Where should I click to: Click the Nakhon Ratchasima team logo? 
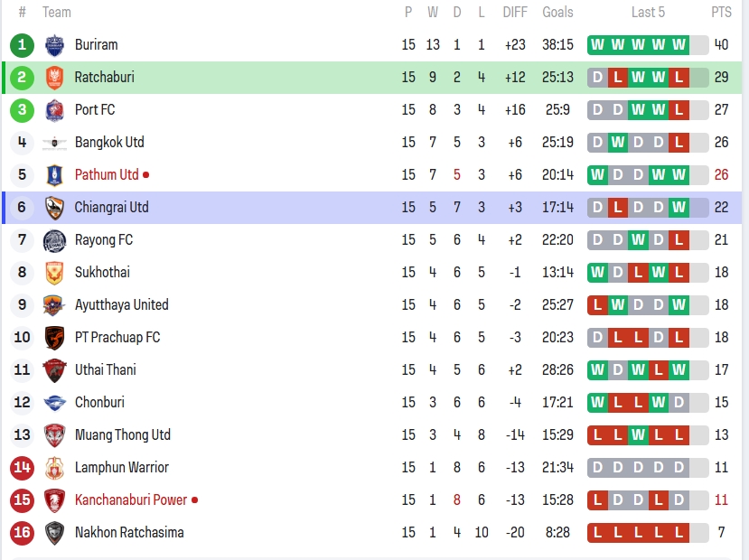click(x=54, y=533)
